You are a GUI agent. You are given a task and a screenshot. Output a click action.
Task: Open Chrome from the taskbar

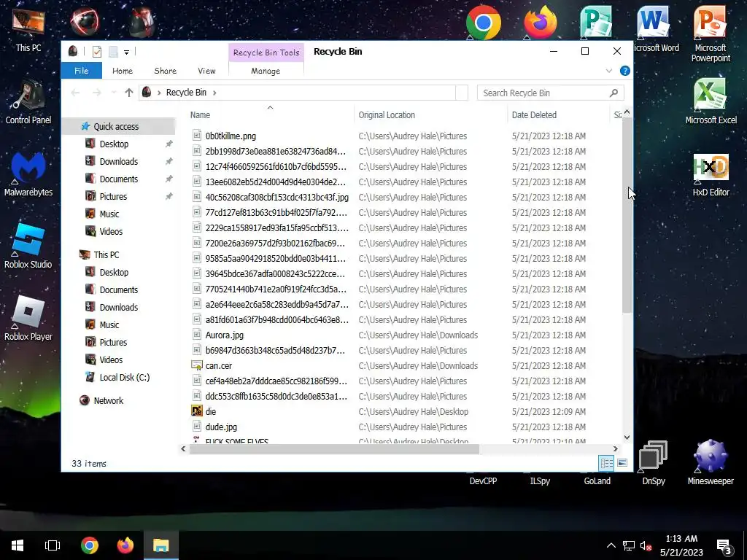point(89,545)
